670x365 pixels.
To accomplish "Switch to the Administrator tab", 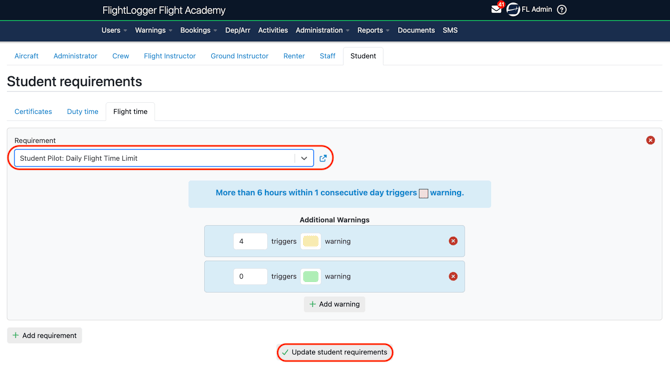I will pos(75,56).
